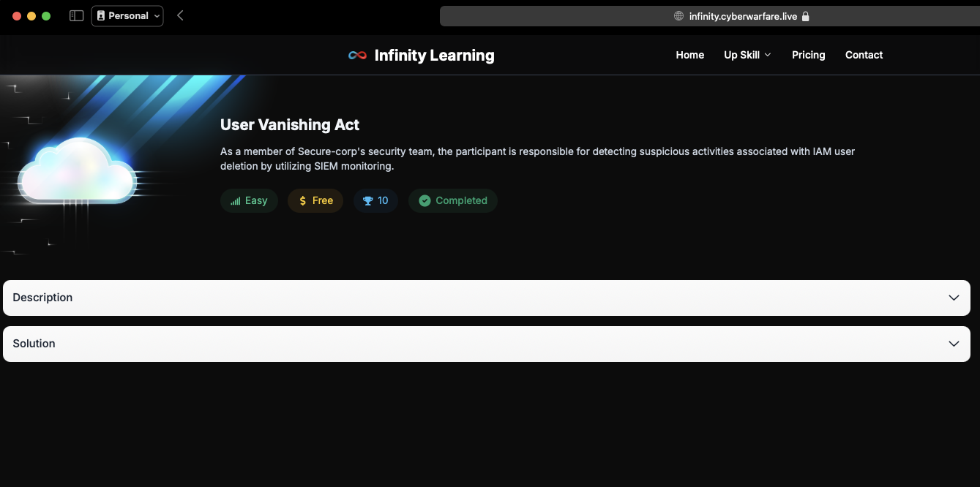Click the Home navigation link
Viewport: 980px width, 487px height.
[689, 54]
